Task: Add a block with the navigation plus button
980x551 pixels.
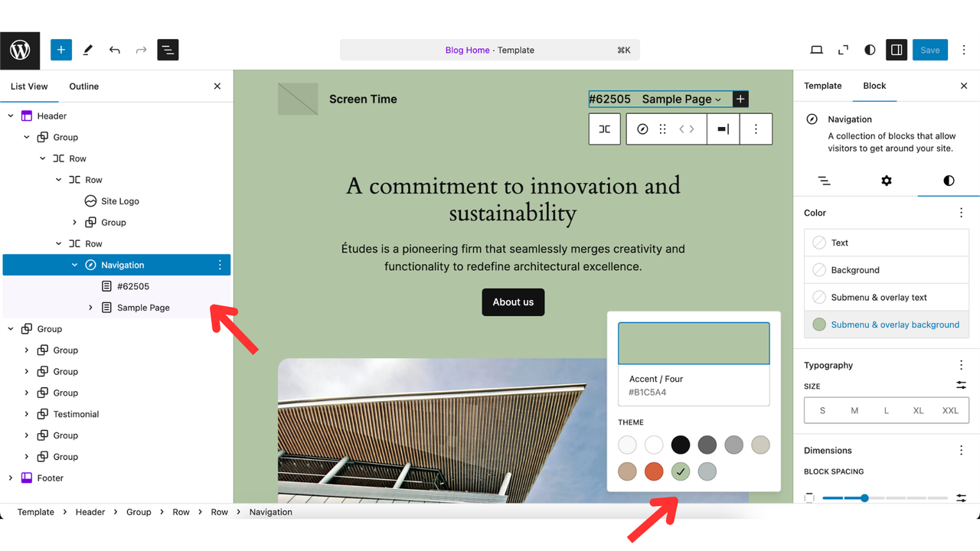Action: tap(740, 99)
